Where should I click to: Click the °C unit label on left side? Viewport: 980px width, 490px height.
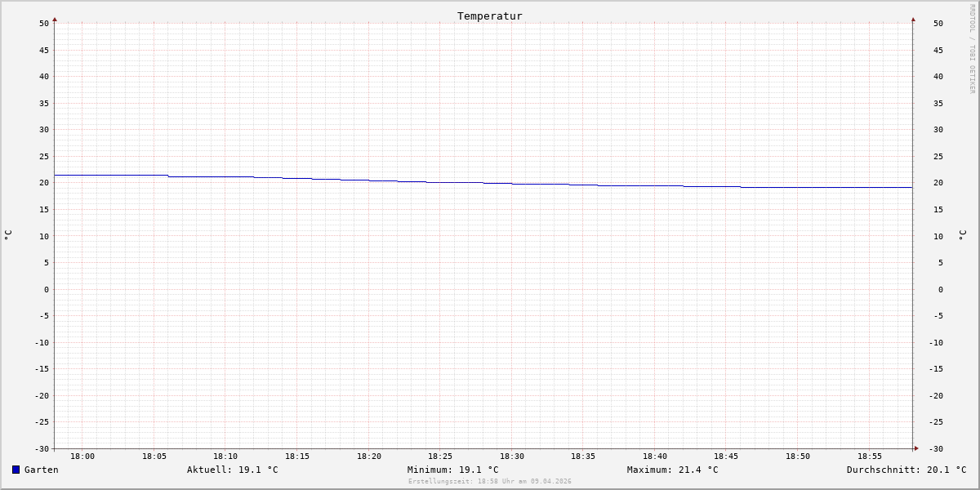point(8,234)
